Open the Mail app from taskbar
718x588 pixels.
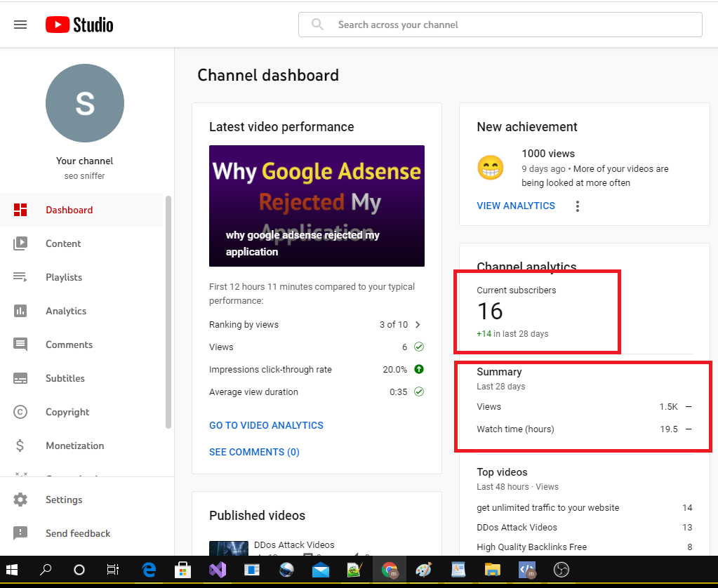321,570
